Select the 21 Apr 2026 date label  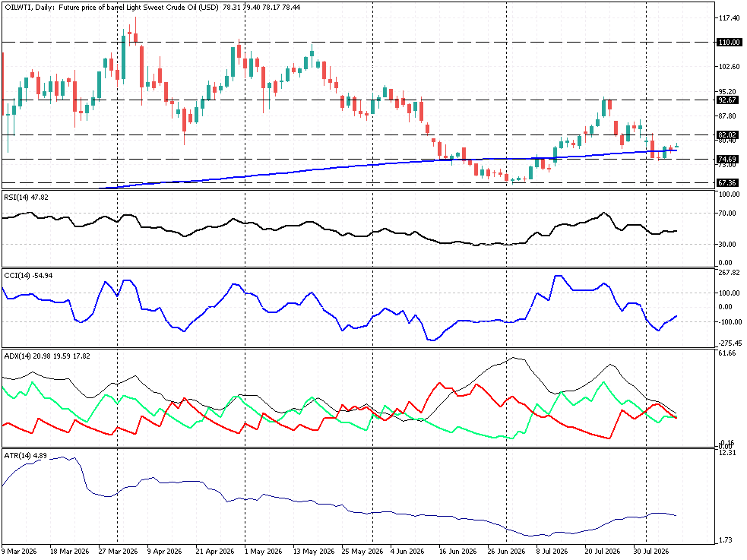pyautogui.click(x=215, y=552)
